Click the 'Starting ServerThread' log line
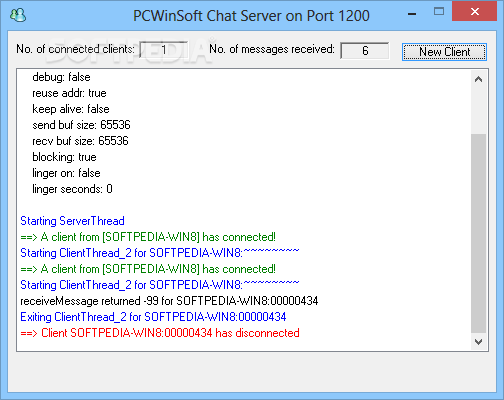The image size is (504, 400). [x=72, y=221]
